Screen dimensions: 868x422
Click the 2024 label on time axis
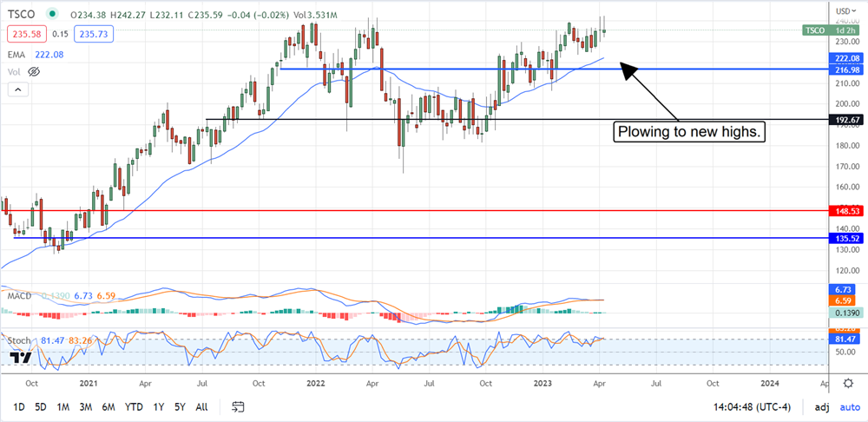tap(769, 383)
